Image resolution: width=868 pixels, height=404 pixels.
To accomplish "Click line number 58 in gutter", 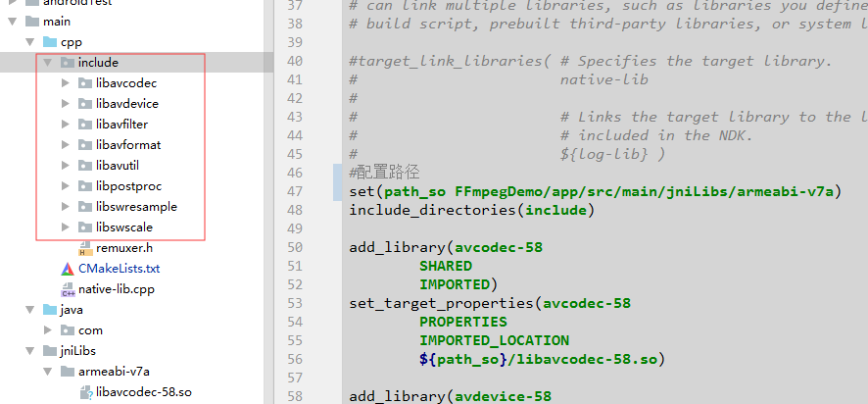I will [x=296, y=396].
